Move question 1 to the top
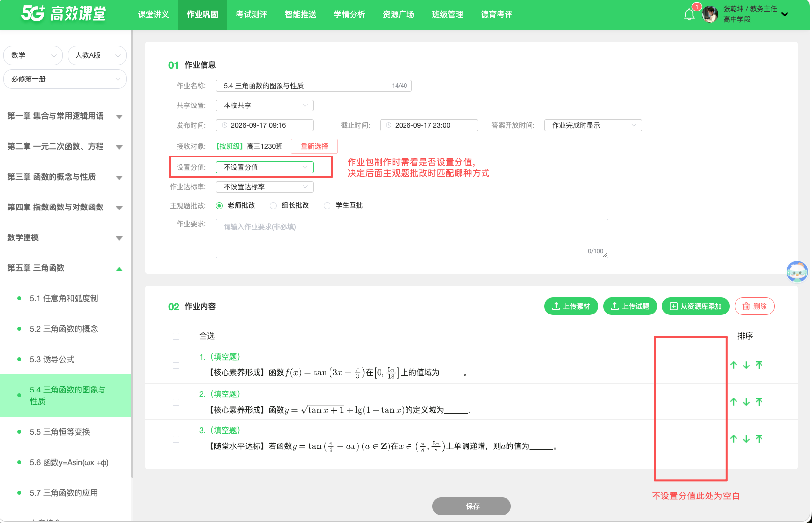Image resolution: width=812 pixels, height=523 pixels. (x=759, y=365)
